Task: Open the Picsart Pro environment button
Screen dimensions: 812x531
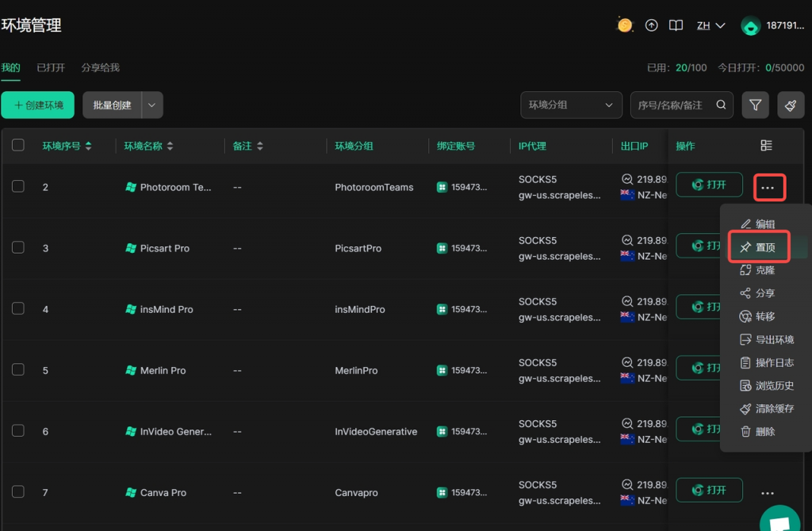Action: pos(699,246)
